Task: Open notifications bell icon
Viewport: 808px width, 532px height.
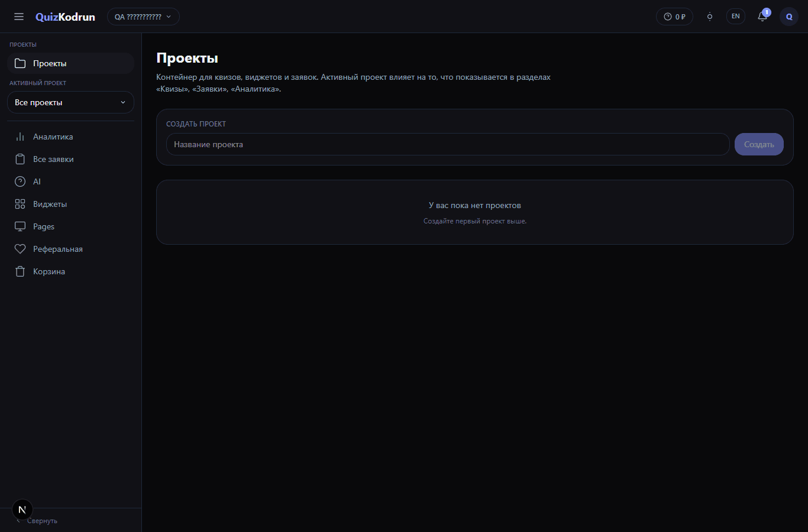Action: 762,17
